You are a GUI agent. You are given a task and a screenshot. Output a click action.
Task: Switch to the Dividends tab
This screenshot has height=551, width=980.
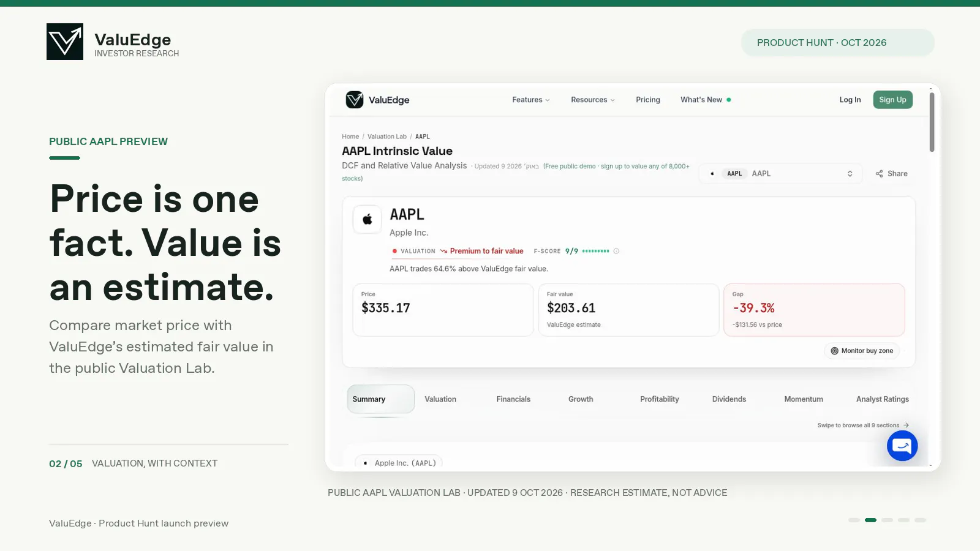tap(729, 399)
